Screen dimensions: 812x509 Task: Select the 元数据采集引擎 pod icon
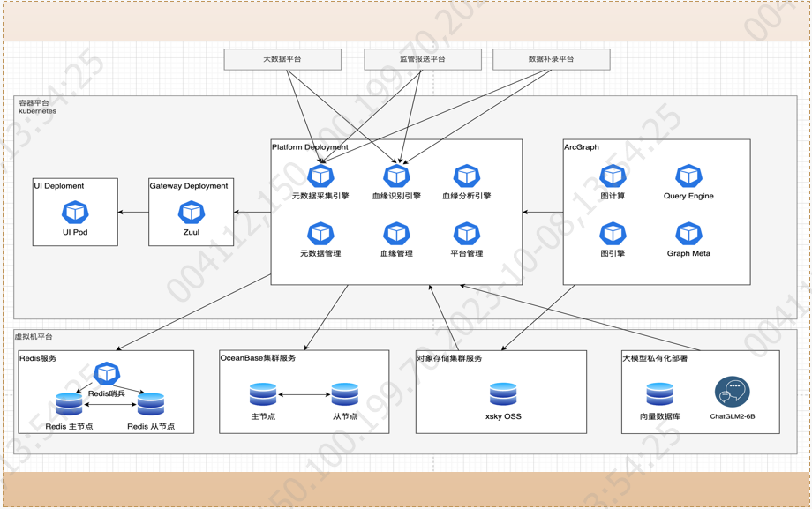coord(320,176)
